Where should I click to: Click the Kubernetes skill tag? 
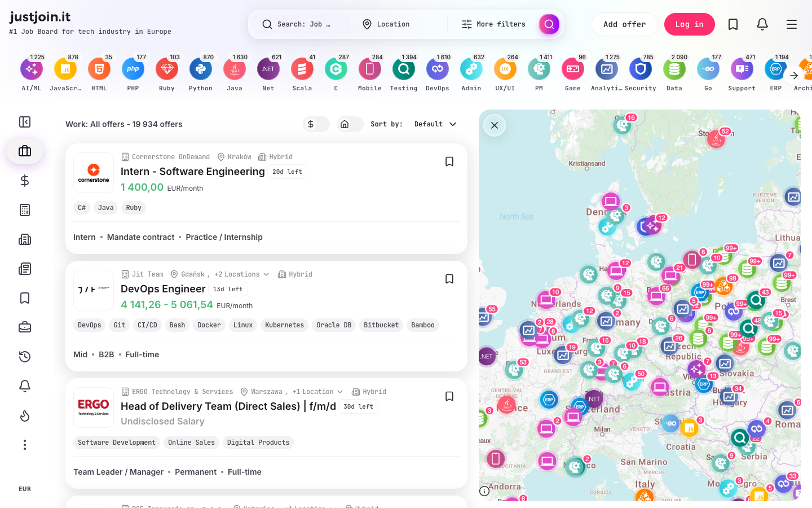(284, 325)
